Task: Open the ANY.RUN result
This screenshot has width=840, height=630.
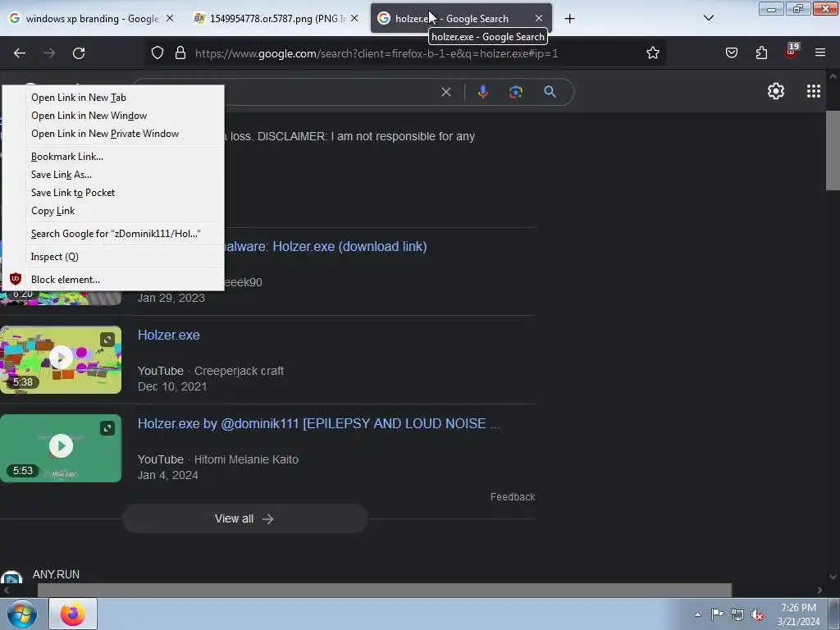Action: (x=56, y=574)
